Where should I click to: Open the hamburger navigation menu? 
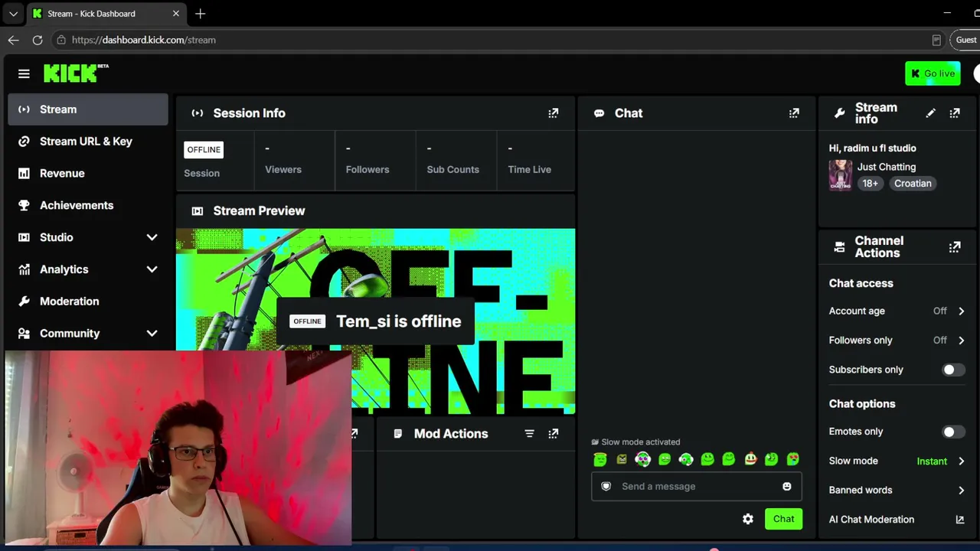[24, 73]
